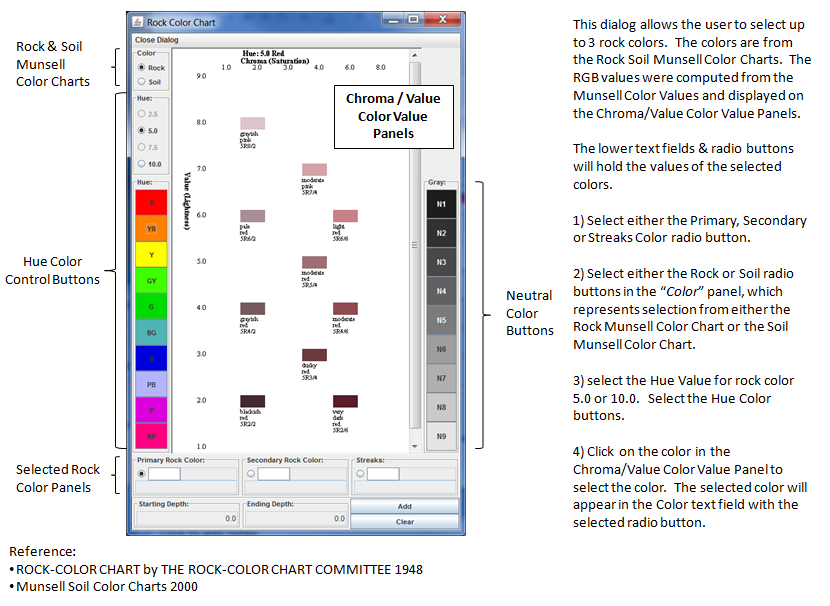This screenshot has width=830, height=606.
Task: Pick the moderate pink 5R7/4 swatch
Action: click(x=314, y=169)
